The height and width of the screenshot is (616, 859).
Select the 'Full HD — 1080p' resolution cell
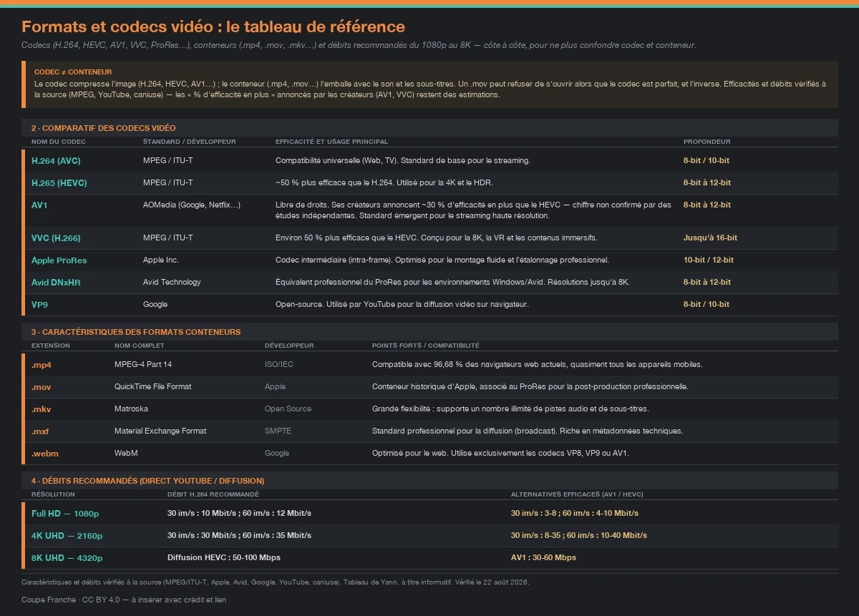click(65, 514)
